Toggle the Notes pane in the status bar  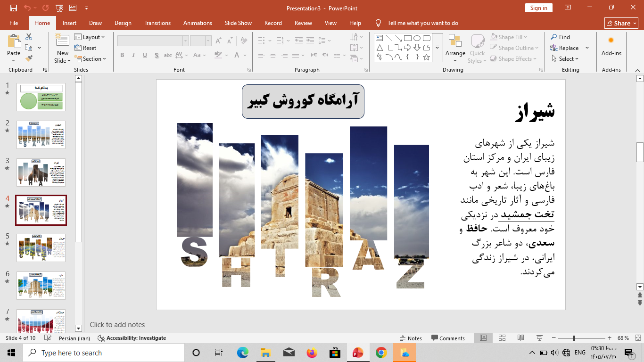click(x=411, y=338)
